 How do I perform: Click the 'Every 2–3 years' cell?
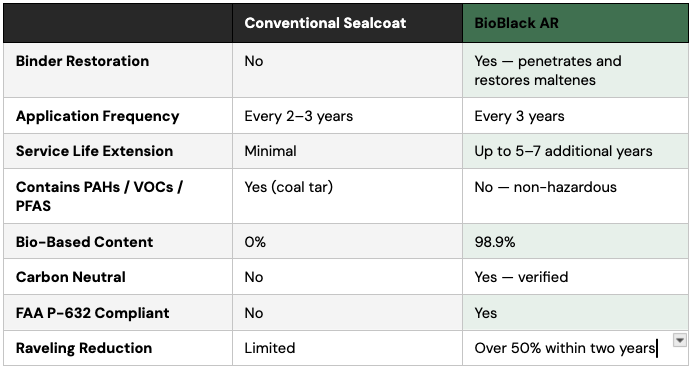pyautogui.click(x=347, y=116)
